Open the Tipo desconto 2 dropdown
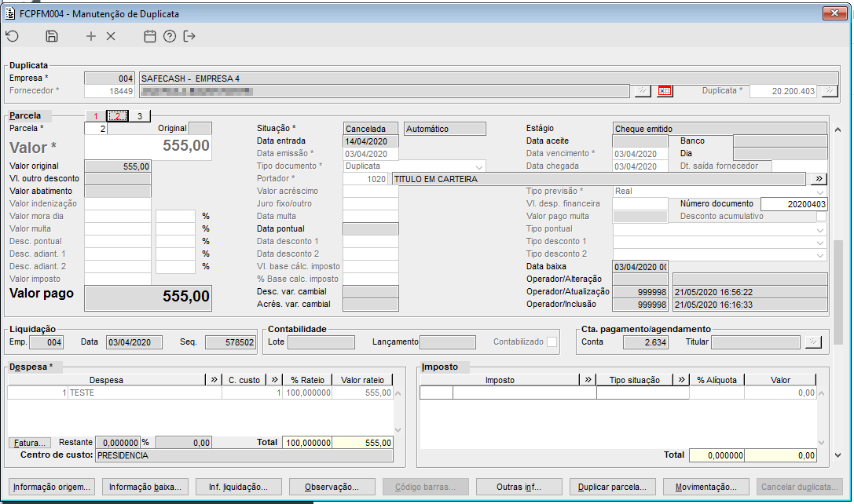854x504 pixels. point(820,254)
